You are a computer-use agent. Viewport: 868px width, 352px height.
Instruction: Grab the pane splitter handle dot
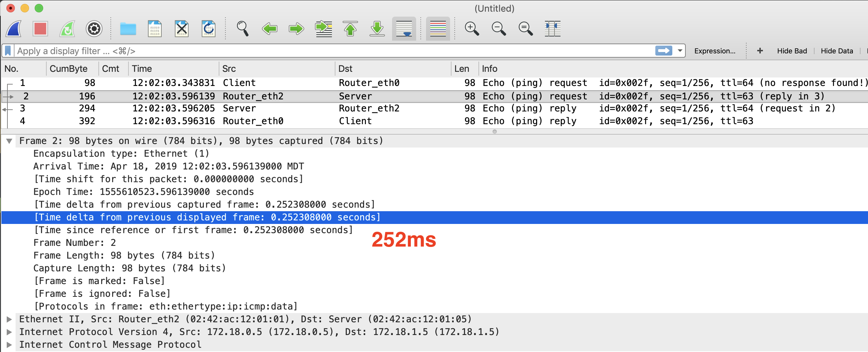pyautogui.click(x=495, y=132)
